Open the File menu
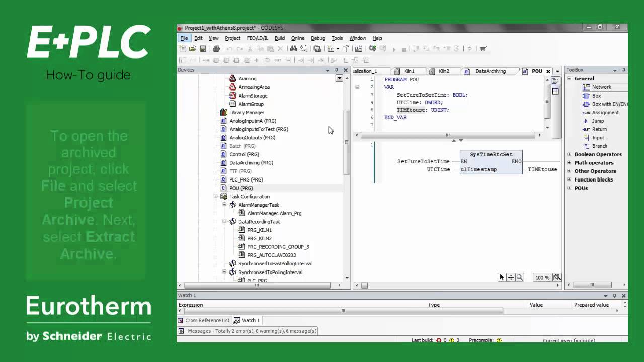The width and height of the screenshot is (644, 362). (x=184, y=38)
